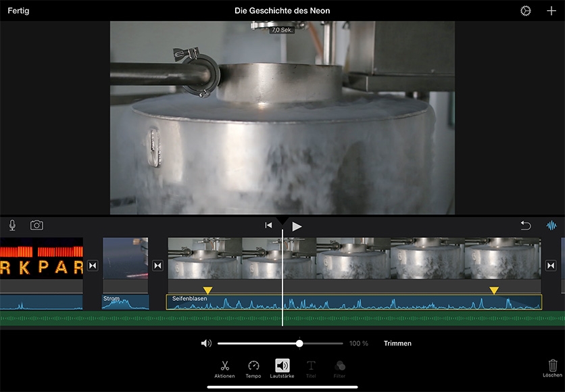Open the Aktionen scissors tool
565x392 pixels.
tap(224, 369)
